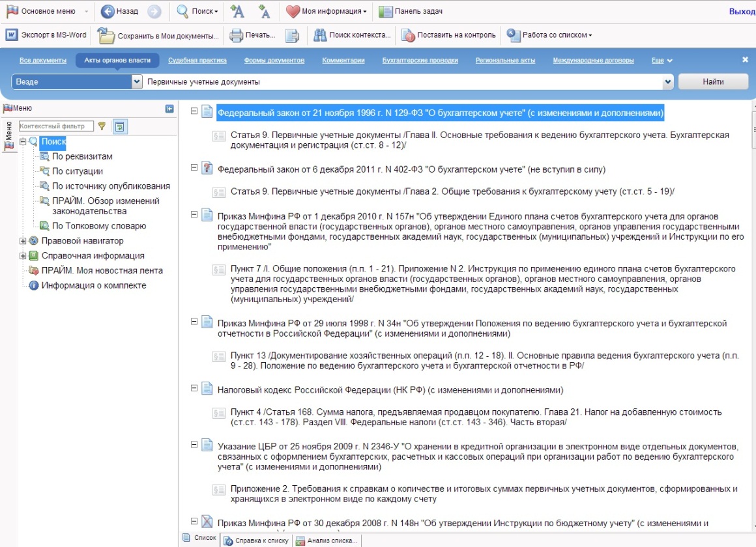Collapse Приказ Минфина N 157н entry
This screenshot has height=547, width=756.
tap(194, 214)
